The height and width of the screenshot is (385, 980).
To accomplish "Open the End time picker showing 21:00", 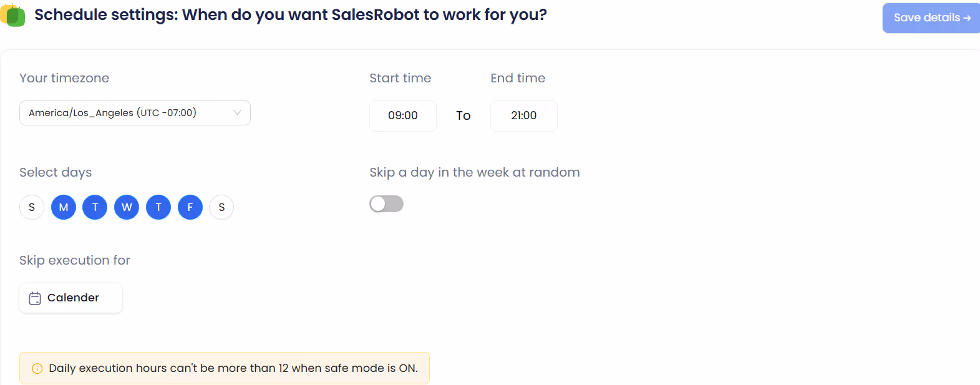I will tap(523, 115).
